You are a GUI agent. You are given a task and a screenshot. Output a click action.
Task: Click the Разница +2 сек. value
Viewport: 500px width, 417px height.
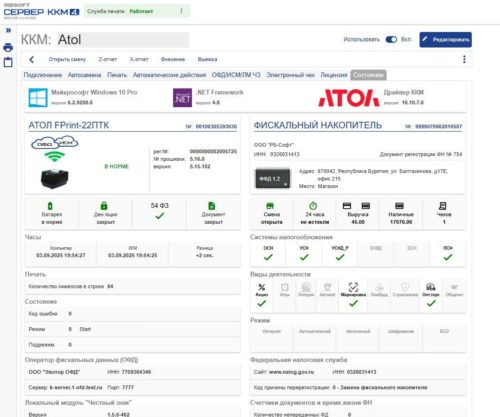pos(204,255)
